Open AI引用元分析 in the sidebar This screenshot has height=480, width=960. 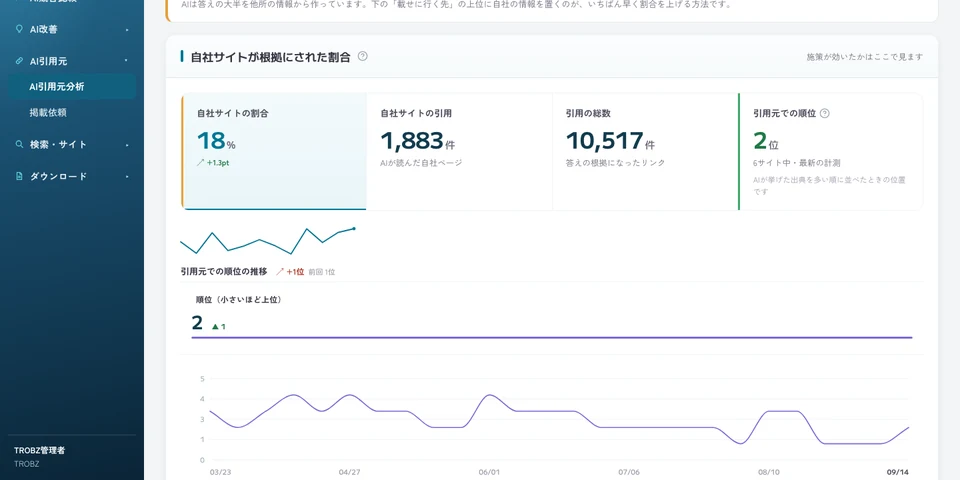72,87
